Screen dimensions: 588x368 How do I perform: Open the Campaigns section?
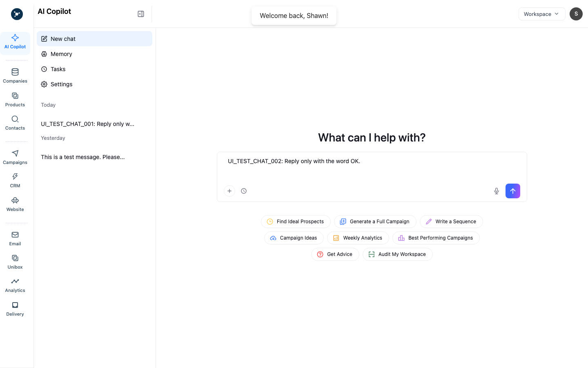pos(15,157)
